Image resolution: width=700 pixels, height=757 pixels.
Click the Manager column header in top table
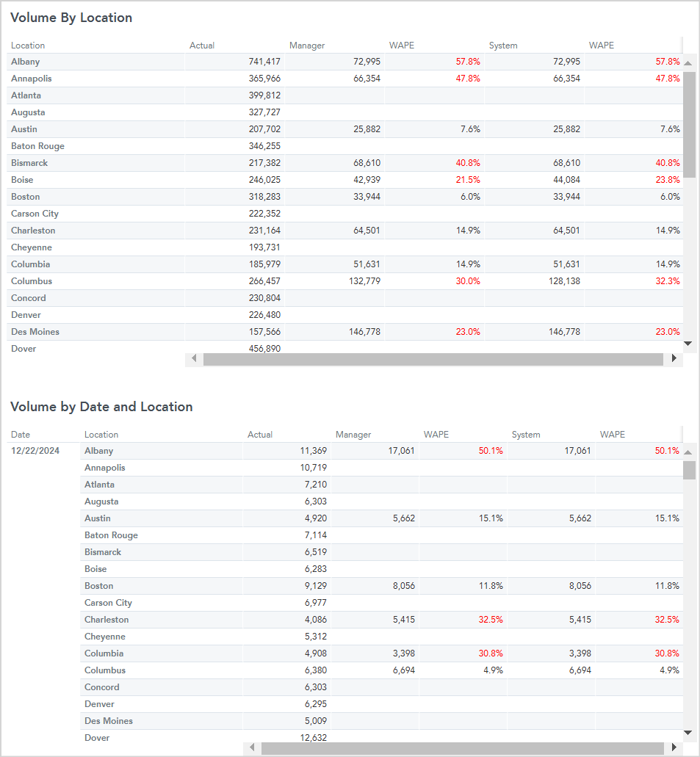coord(307,46)
